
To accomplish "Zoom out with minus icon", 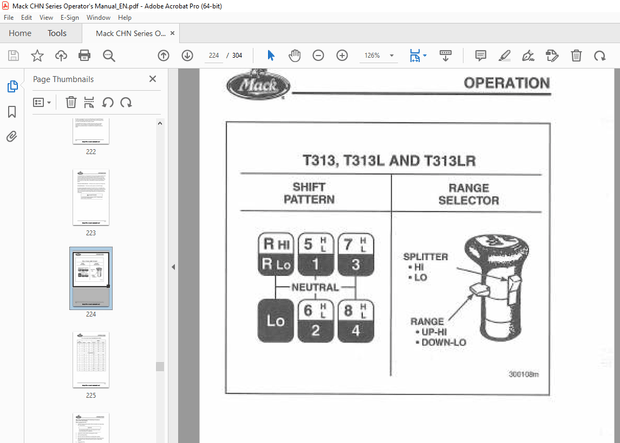I will pos(318,56).
